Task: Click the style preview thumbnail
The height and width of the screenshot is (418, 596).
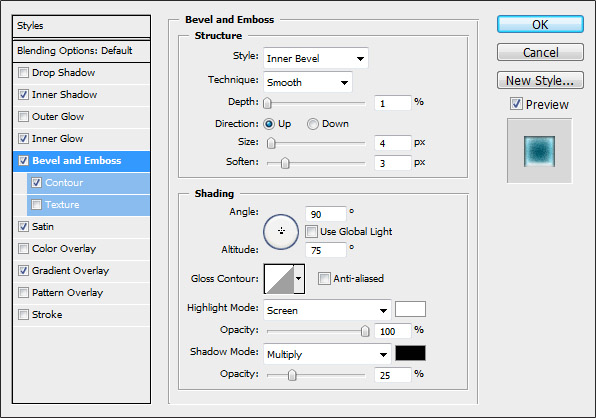Action: [x=539, y=151]
